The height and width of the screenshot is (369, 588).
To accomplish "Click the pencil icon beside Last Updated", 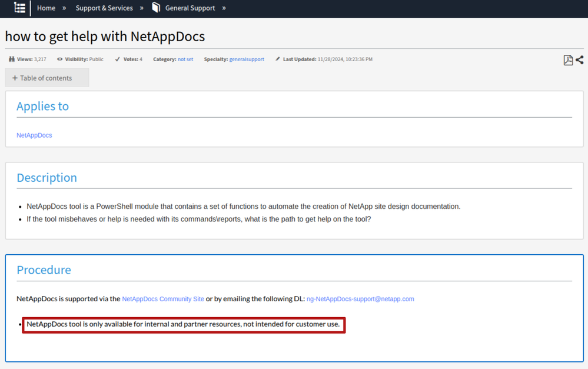I will [278, 59].
